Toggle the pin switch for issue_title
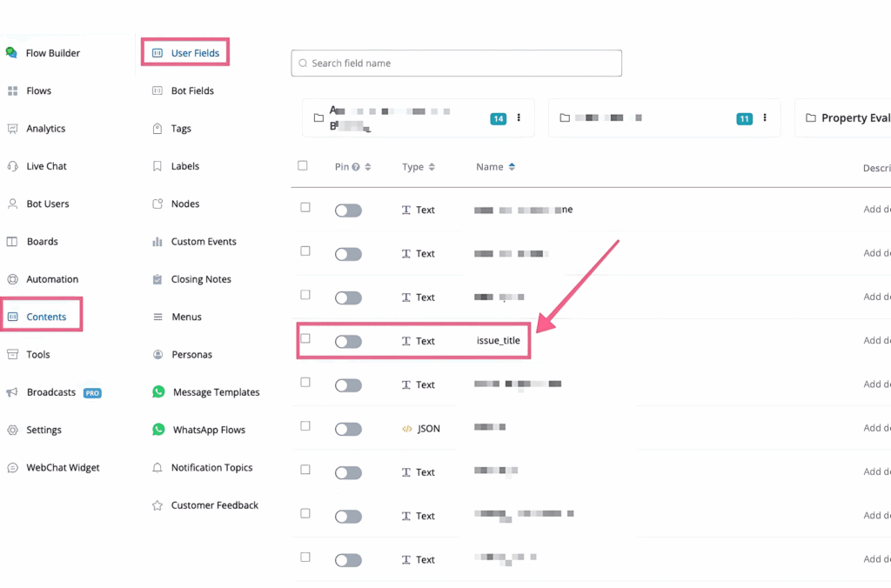 348,342
